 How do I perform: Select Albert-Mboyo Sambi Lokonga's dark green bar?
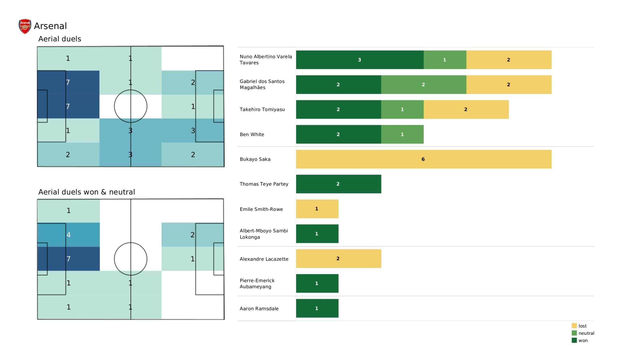(x=317, y=234)
